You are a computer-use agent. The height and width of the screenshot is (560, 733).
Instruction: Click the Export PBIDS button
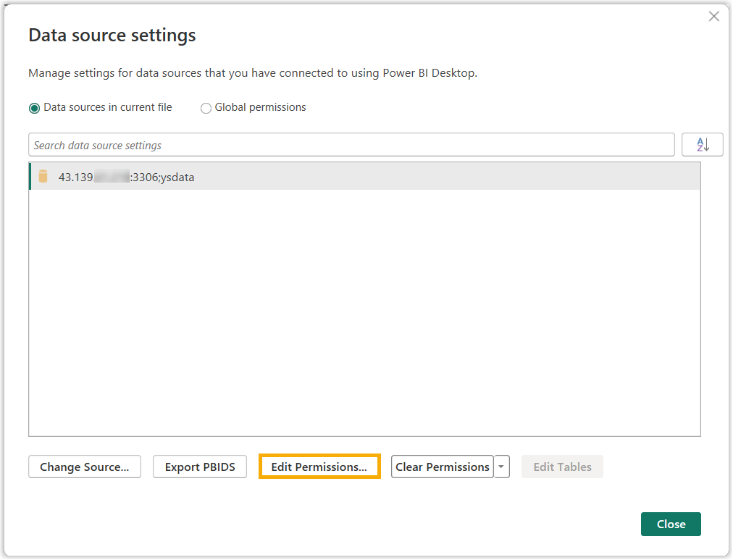coord(200,467)
